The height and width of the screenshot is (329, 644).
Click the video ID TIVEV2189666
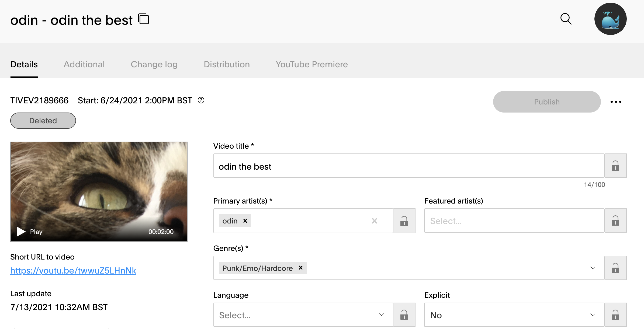(x=39, y=100)
